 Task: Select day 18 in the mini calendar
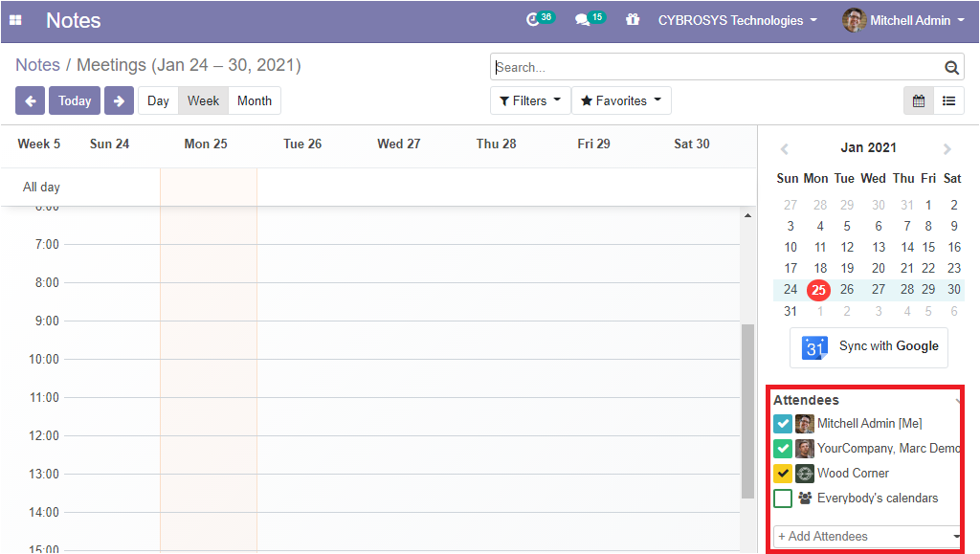[820, 269]
